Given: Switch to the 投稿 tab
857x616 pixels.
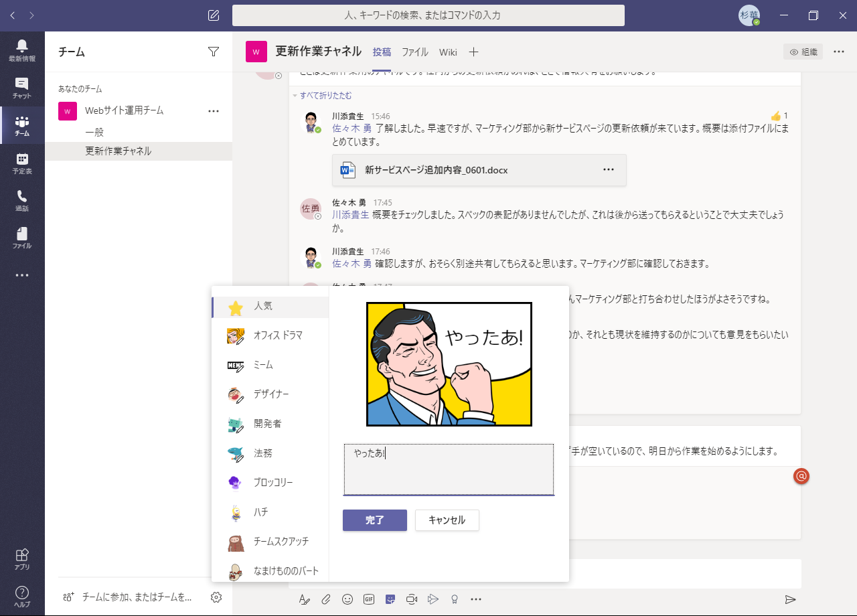Looking at the screenshot, I should pos(382,52).
